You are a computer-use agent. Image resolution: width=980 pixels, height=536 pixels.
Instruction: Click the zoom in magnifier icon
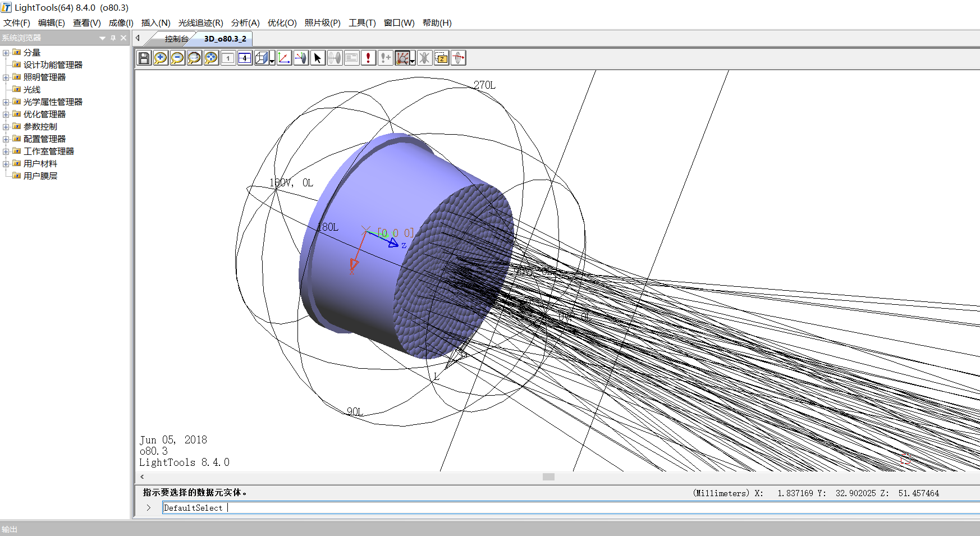161,58
